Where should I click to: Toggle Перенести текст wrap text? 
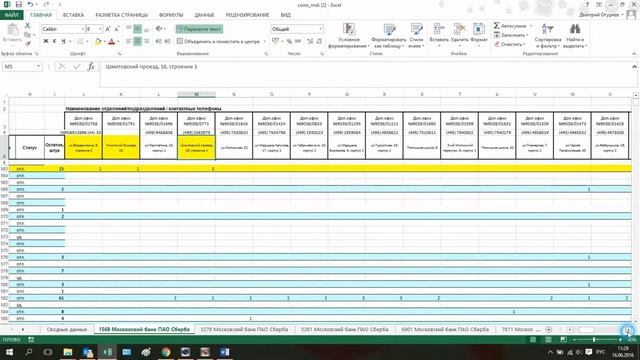pyautogui.click(x=200, y=29)
